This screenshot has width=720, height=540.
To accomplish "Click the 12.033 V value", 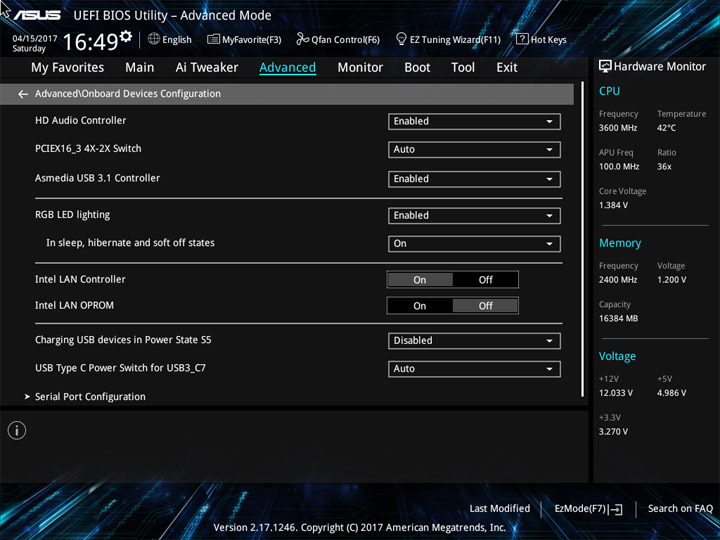I will tap(616, 393).
